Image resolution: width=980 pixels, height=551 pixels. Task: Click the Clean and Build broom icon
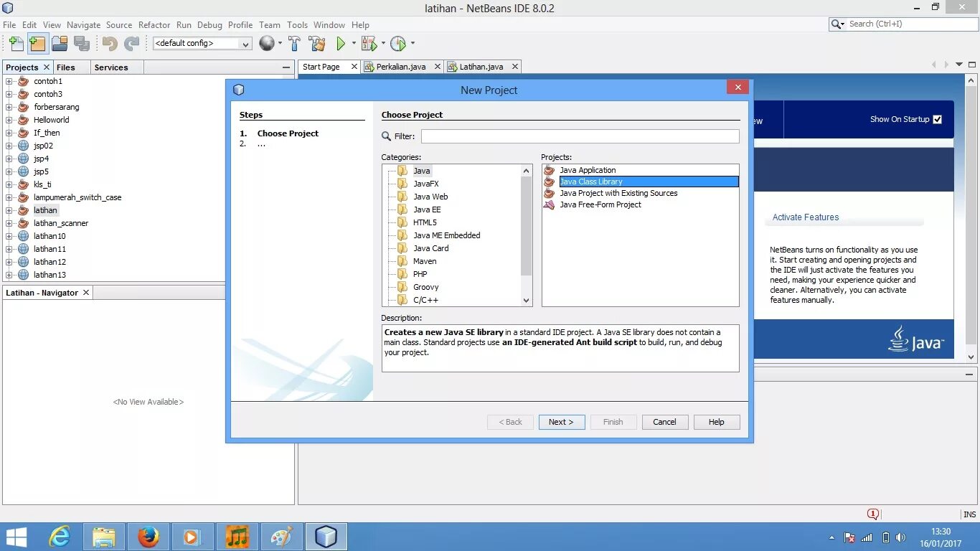pyautogui.click(x=317, y=44)
